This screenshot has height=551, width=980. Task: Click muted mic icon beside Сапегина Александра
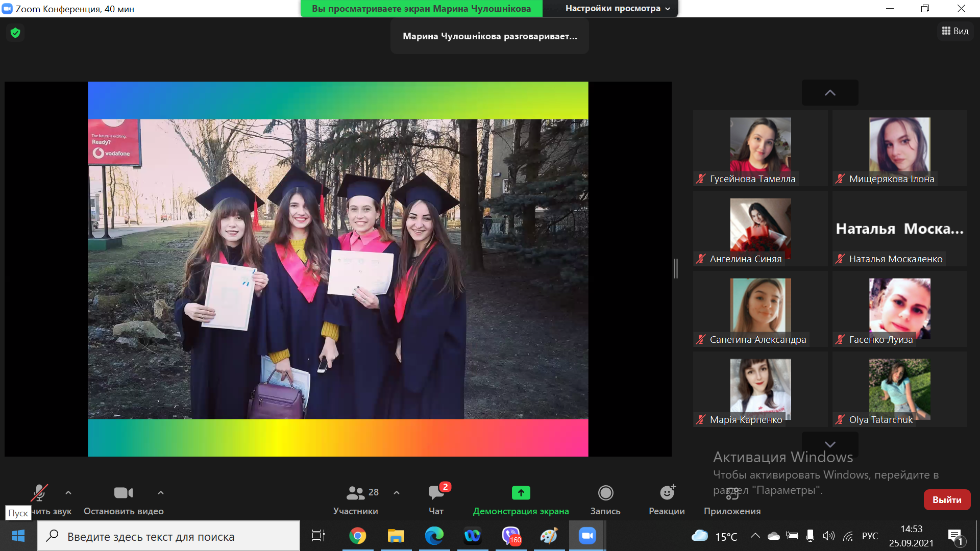pos(701,339)
